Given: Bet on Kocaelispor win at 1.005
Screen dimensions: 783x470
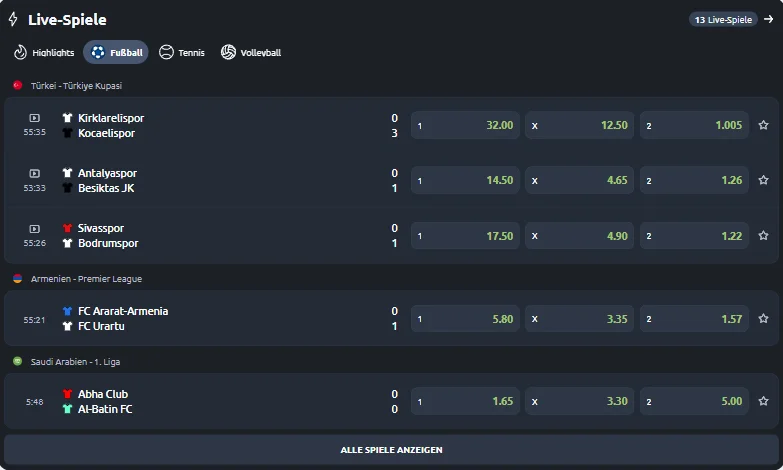Looking at the screenshot, I should tap(694, 125).
